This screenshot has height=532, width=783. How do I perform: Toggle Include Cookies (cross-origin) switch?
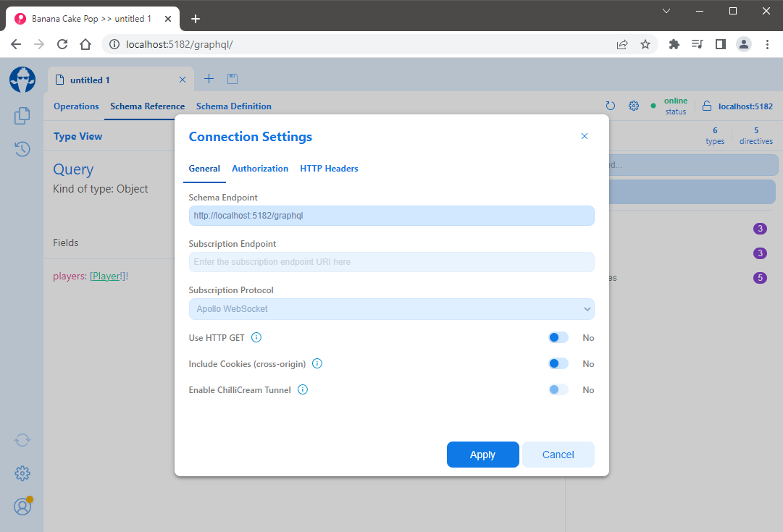point(558,363)
